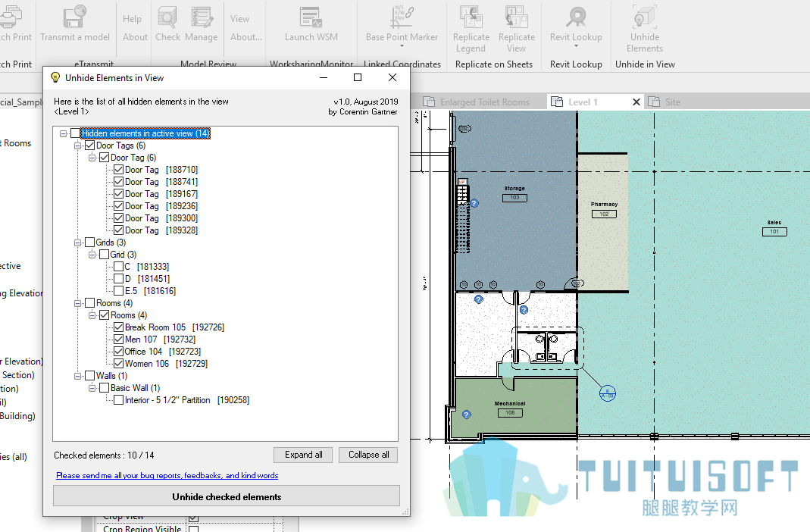Click Unhide checked elements button
Image resolution: width=810 pixels, height=532 pixels.
(x=227, y=496)
